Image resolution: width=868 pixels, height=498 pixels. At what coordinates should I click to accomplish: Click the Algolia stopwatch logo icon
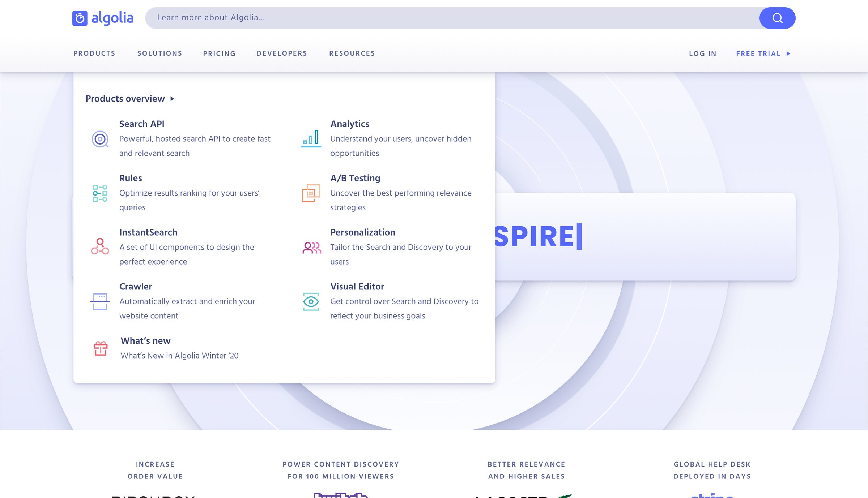pyautogui.click(x=80, y=18)
